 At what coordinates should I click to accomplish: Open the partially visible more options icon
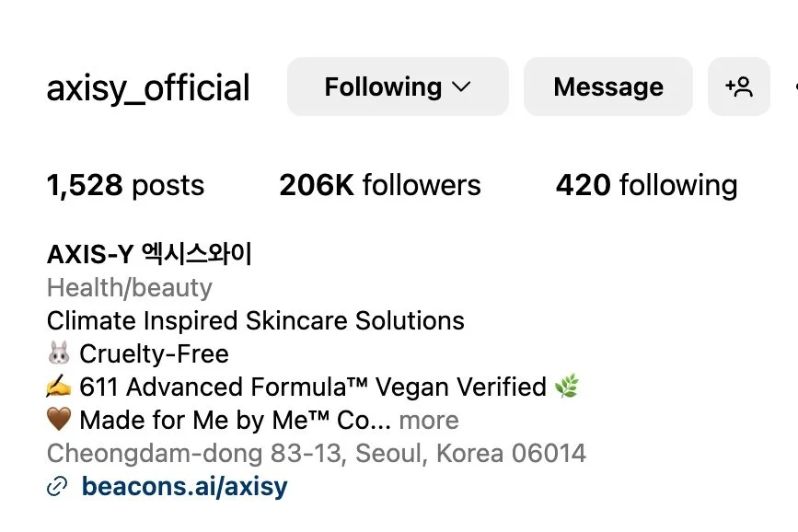pyautogui.click(x=795, y=87)
